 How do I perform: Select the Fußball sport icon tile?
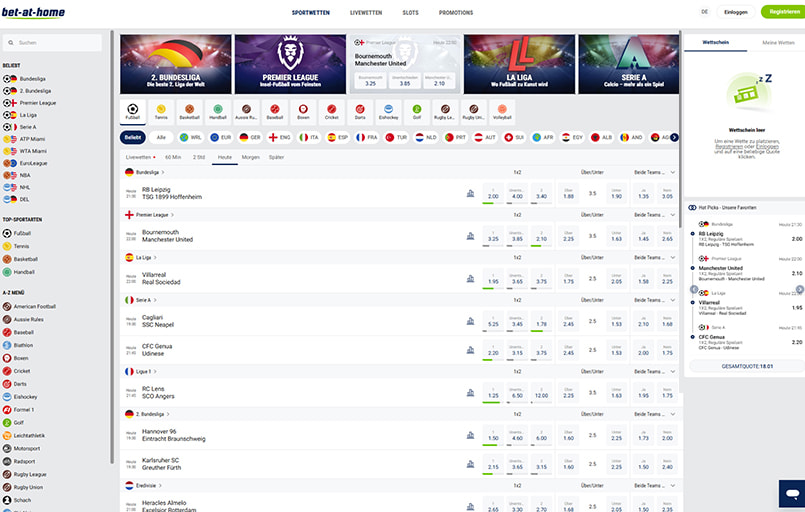[x=132, y=112]
